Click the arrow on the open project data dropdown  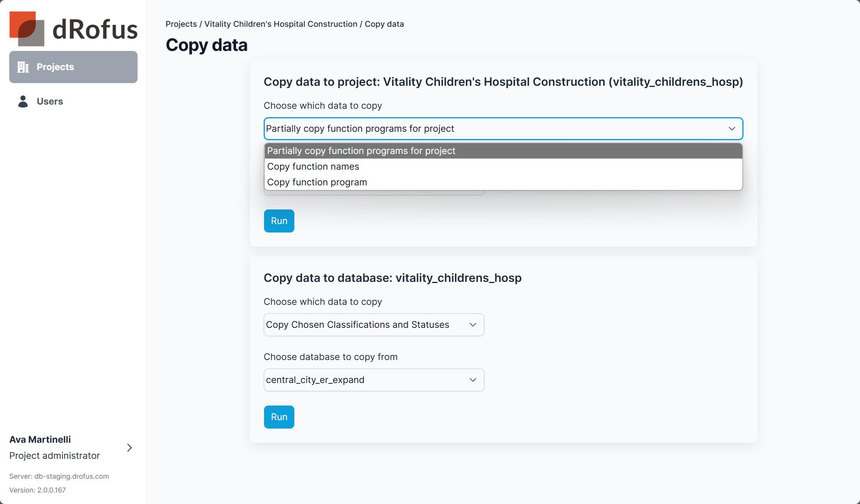[732, 129]
